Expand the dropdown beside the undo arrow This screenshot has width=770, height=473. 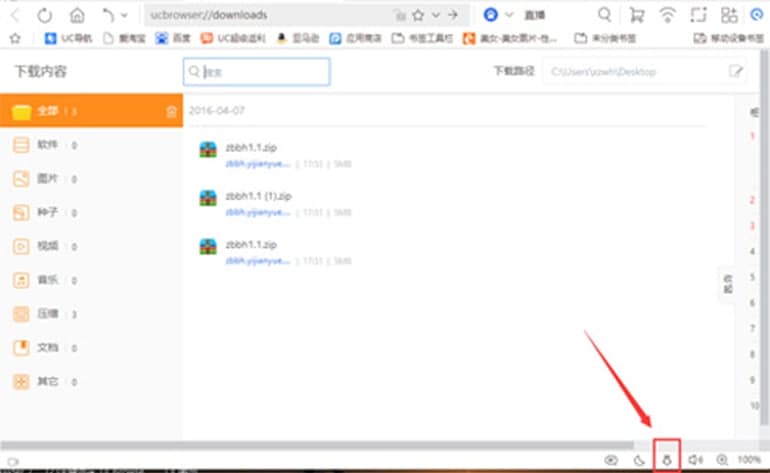click(125, 15)
